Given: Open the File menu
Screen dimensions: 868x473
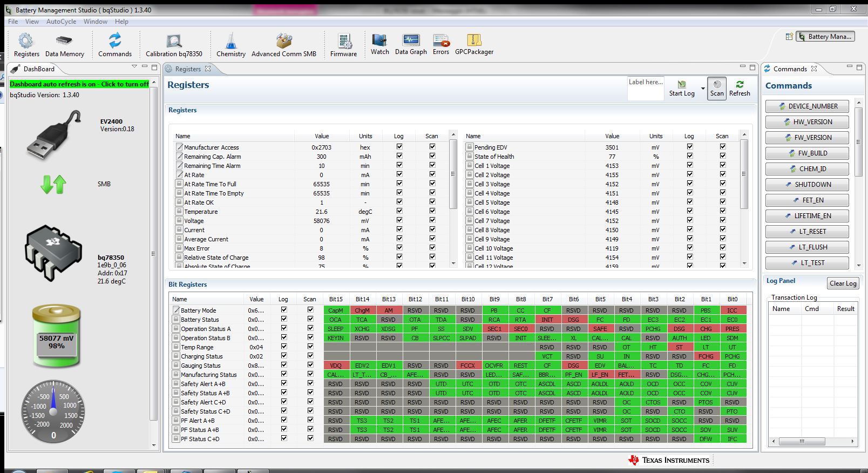Looking at the screenshot, I should 13,22.
